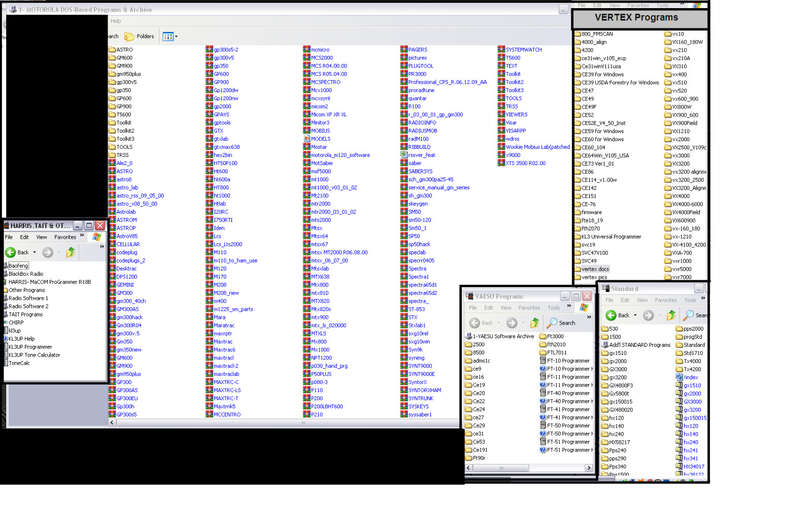Click green Back button in Standard window
This screenshot has width=812, height=519.
612,315
